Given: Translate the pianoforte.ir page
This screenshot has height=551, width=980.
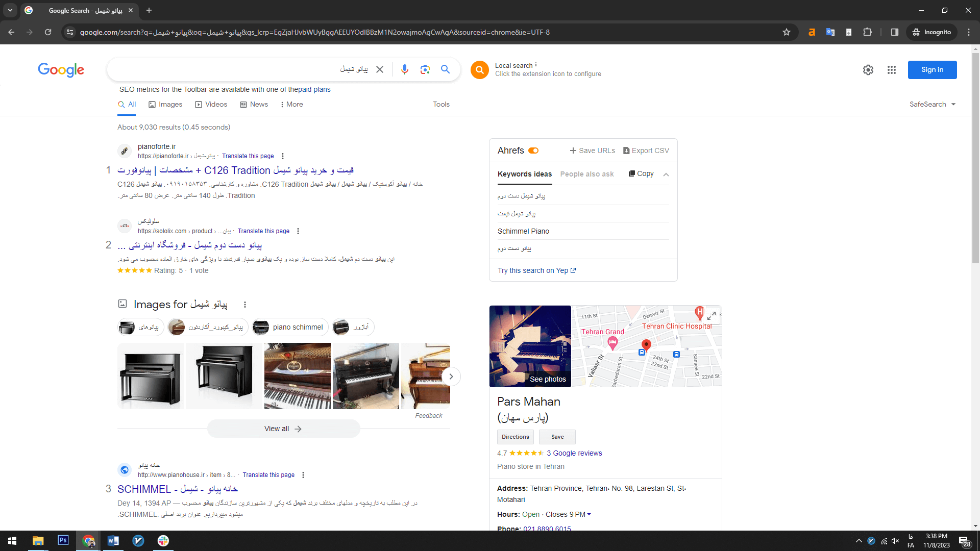Looking at the screenshot, I should click(248, 156).
